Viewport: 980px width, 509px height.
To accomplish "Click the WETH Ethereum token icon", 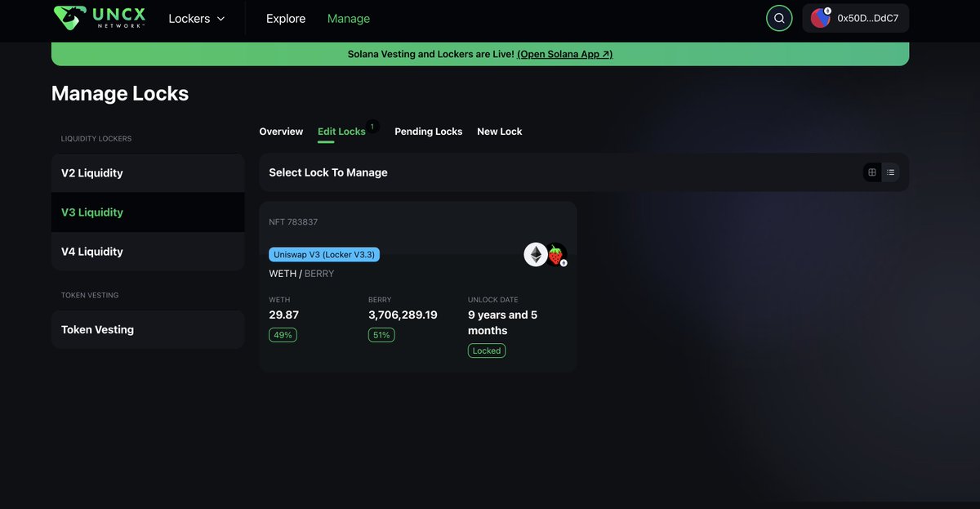I will [535, 254].
